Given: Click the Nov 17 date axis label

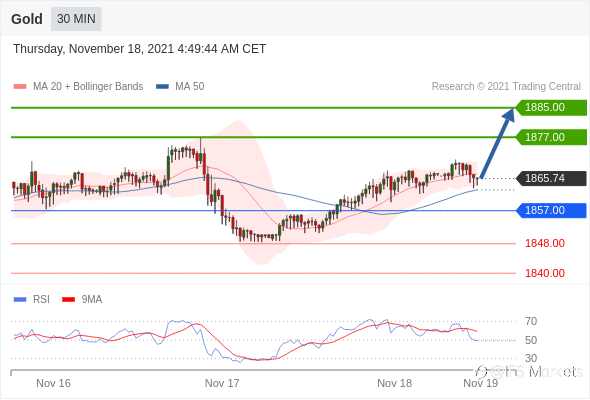Looking at the screenshot, I should coord(222,383).
